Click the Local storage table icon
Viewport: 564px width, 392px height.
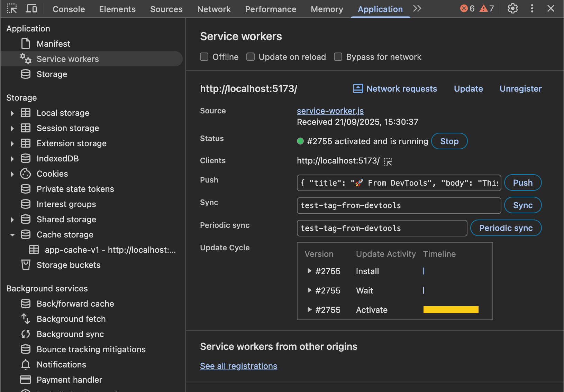click(26, 113)
